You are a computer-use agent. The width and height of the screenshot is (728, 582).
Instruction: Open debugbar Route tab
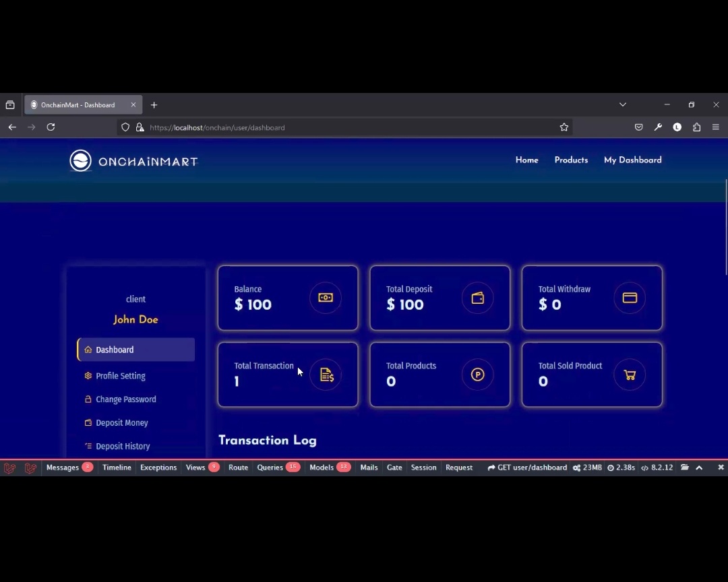click(x=238, y=467)
